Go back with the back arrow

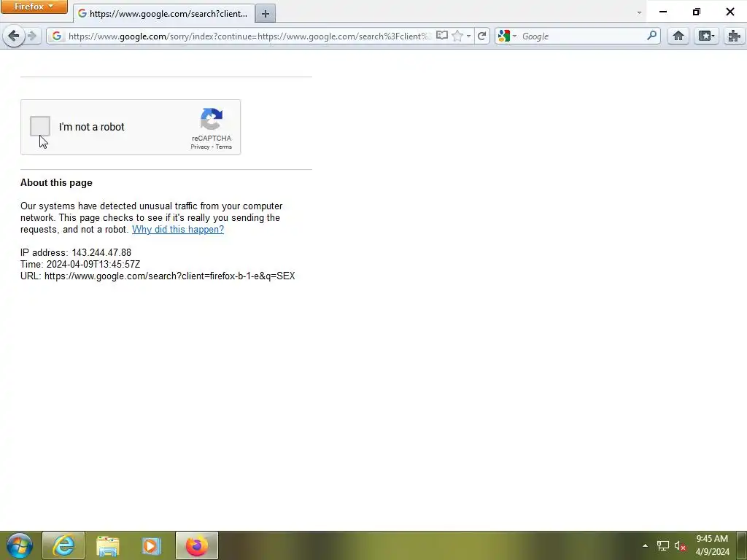(14, 36)
